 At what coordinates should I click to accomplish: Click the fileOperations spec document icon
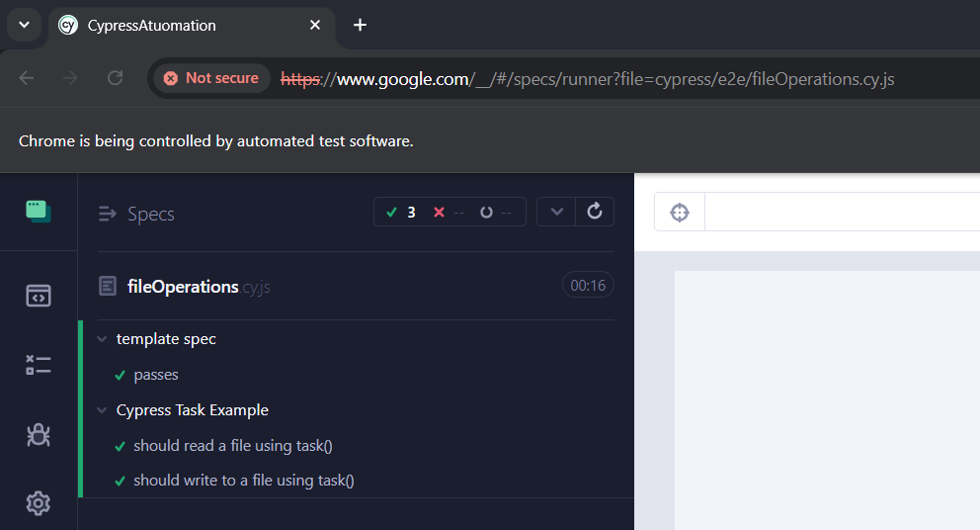[108, 286]
